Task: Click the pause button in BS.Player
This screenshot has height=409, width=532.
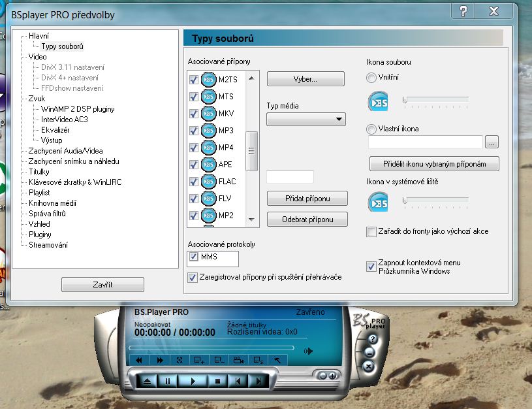Action: (167, 381)
